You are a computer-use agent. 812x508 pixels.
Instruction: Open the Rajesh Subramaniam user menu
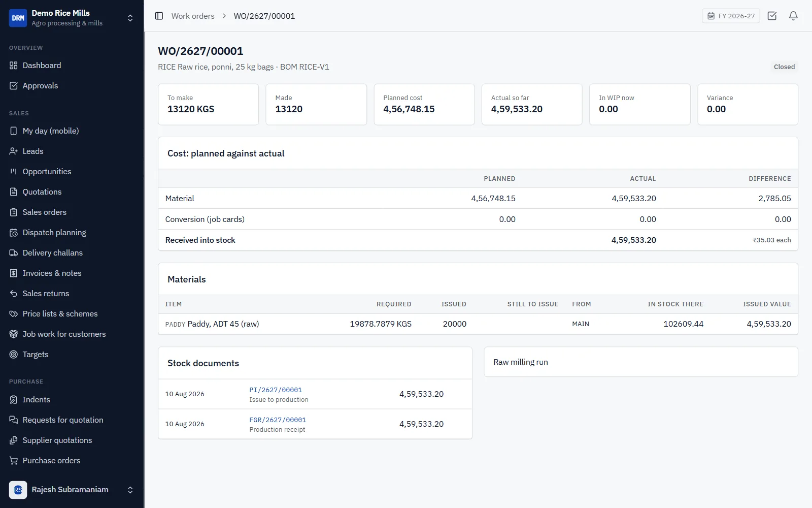point(72,490)
